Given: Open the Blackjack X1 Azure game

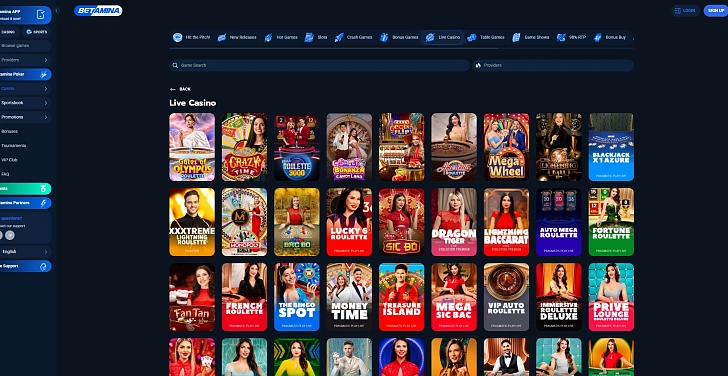Looking at the screenshot, I should click(x=611, y=147).
